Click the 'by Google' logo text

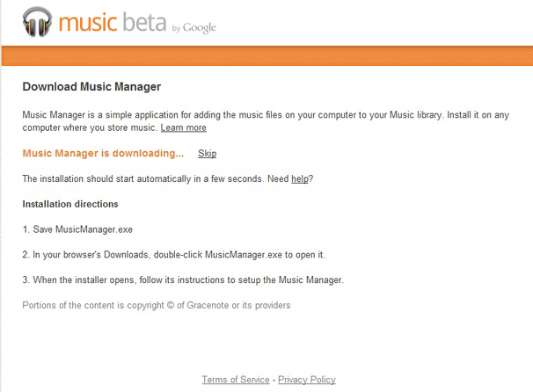[x=194, y=28]
